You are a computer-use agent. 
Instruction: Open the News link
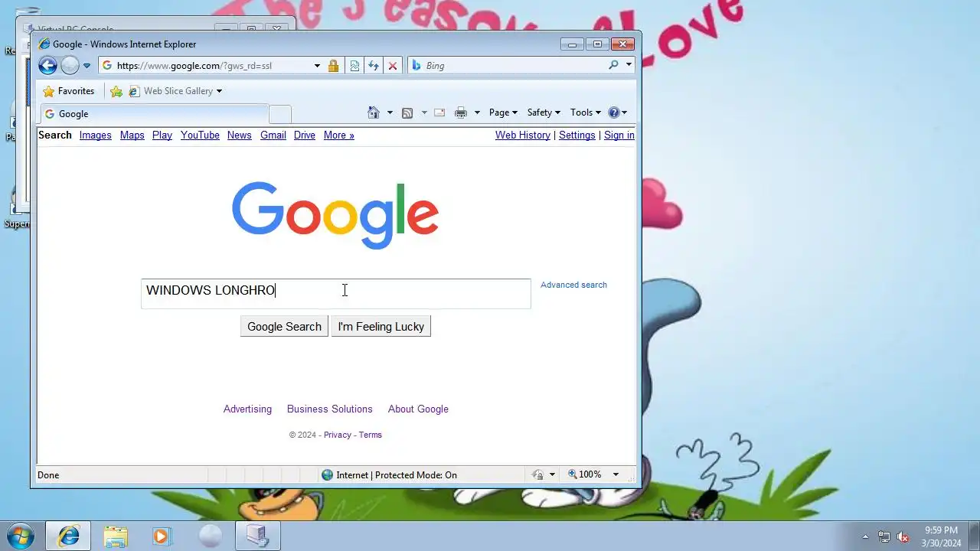240,135
